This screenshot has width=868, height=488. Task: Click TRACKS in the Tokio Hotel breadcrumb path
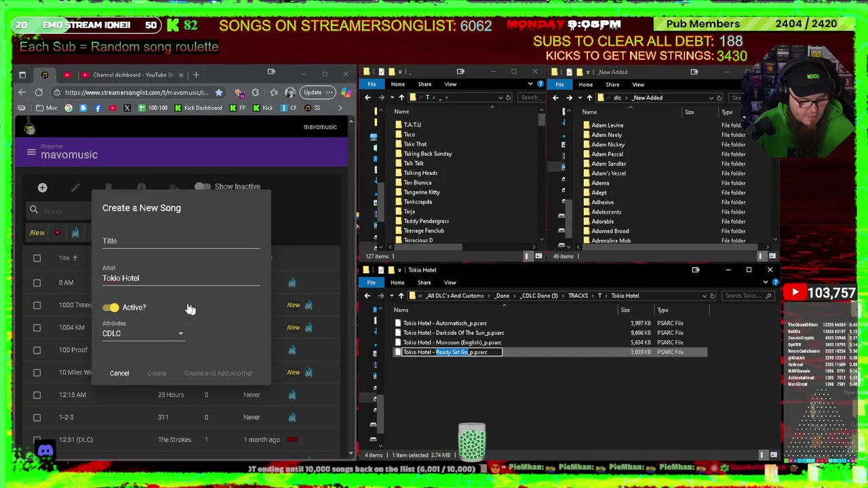(578, 296)
